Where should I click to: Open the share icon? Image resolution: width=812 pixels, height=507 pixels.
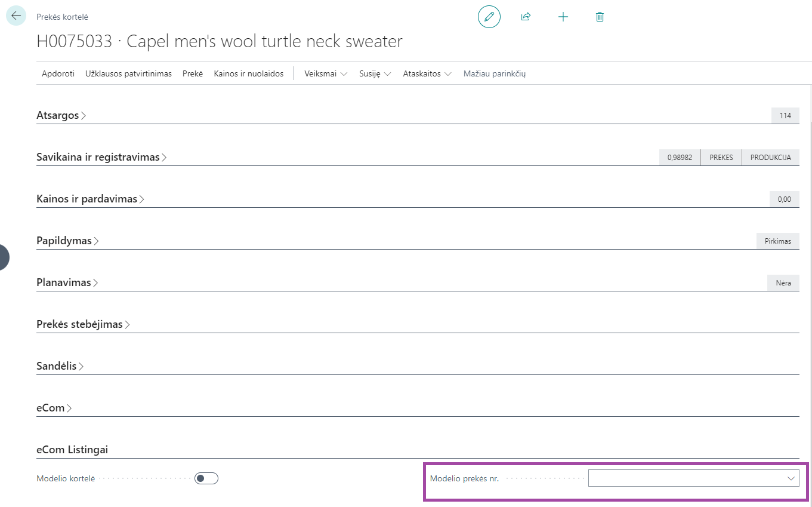(526, 17)
